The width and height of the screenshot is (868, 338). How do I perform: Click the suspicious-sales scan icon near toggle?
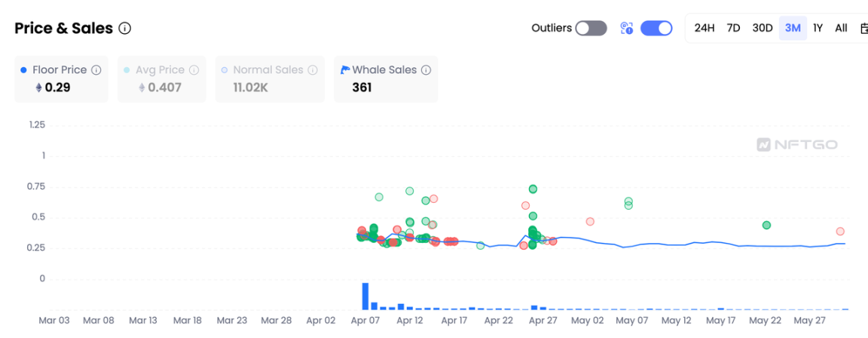coord(626,29)
